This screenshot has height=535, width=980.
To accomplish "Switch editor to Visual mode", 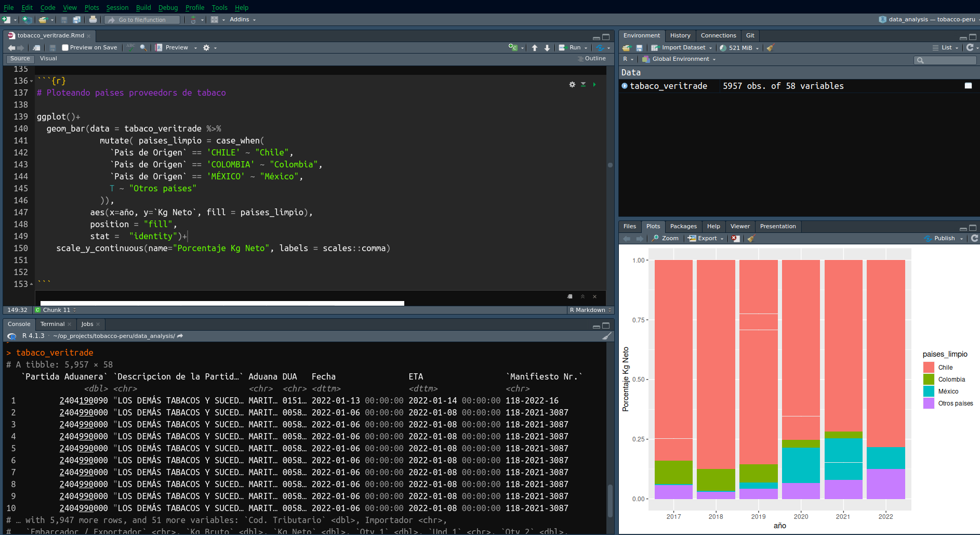I will click(x=48, y=59).
